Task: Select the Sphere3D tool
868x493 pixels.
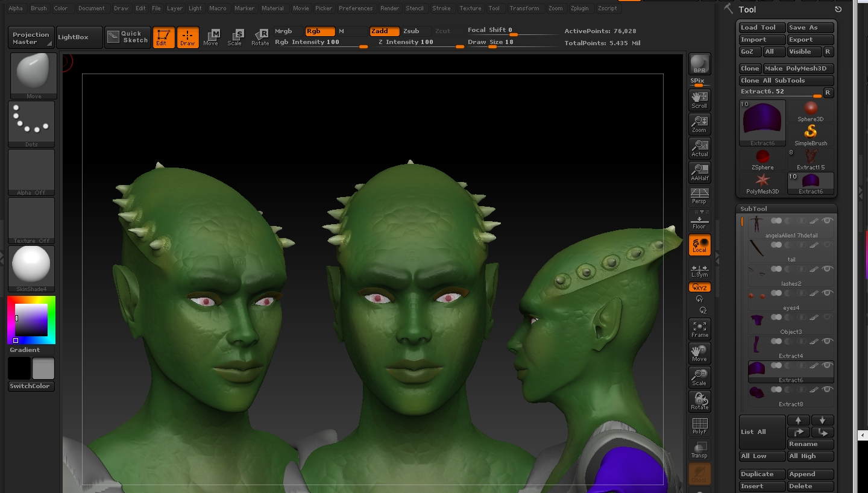Action: click(811, 111)
